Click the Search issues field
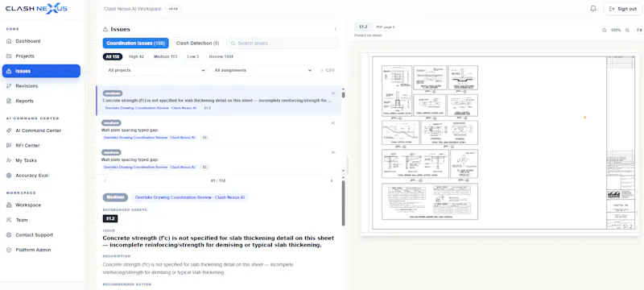This screenshot has height=290, width=644. (x=283, y=43)
